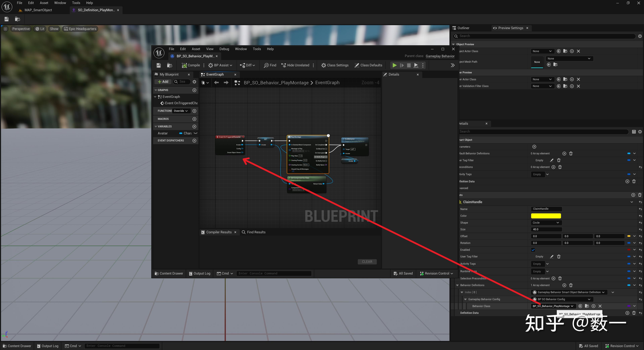Viewport: 644px width, 350px height.
Task: Toggle the Enabled checkbox for ClaimHandle
Action: [533, 250]
